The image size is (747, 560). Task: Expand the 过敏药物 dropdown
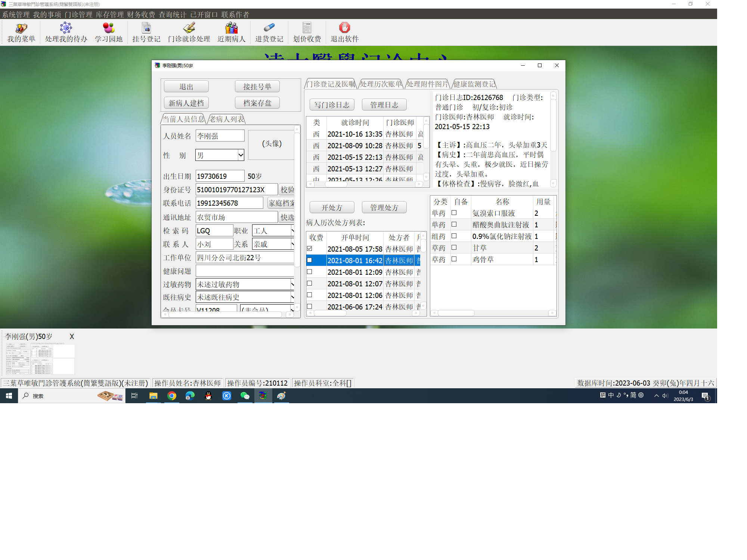(x=292, y=284)
